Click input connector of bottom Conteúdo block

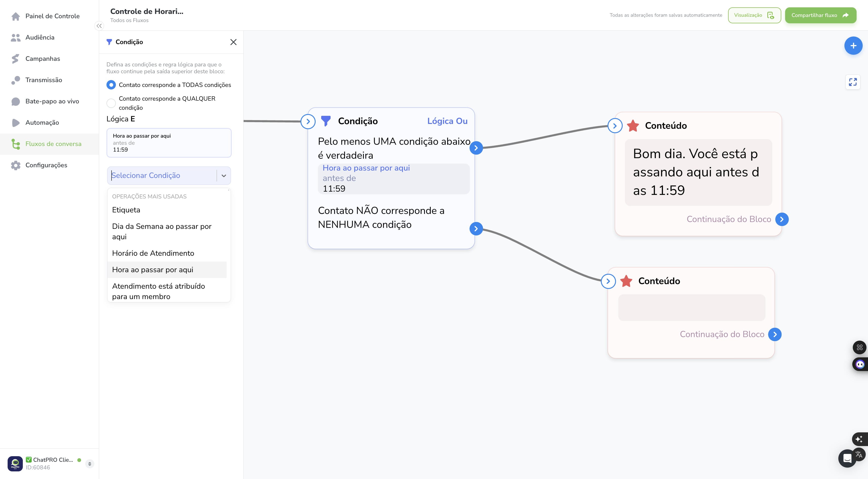[x=608, y=281]
